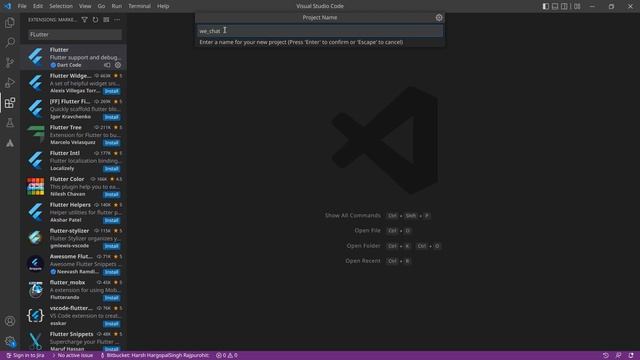The width and height of the screenshot is (640, 360).
Task: Click the flutter-stylizer extension title
Action: tap(69, 231)
